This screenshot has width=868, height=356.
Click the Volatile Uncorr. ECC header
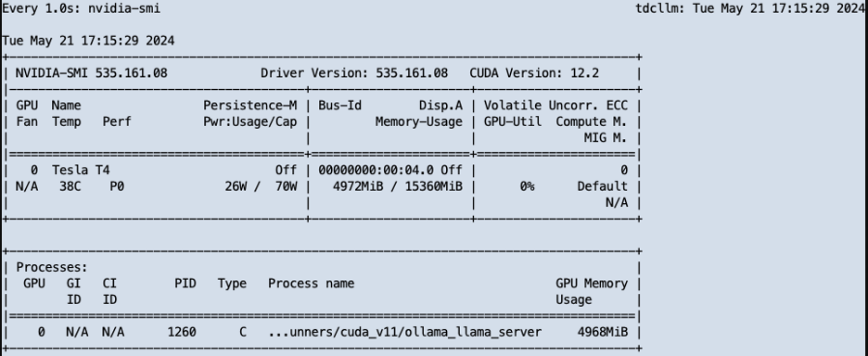coord(555,105)
